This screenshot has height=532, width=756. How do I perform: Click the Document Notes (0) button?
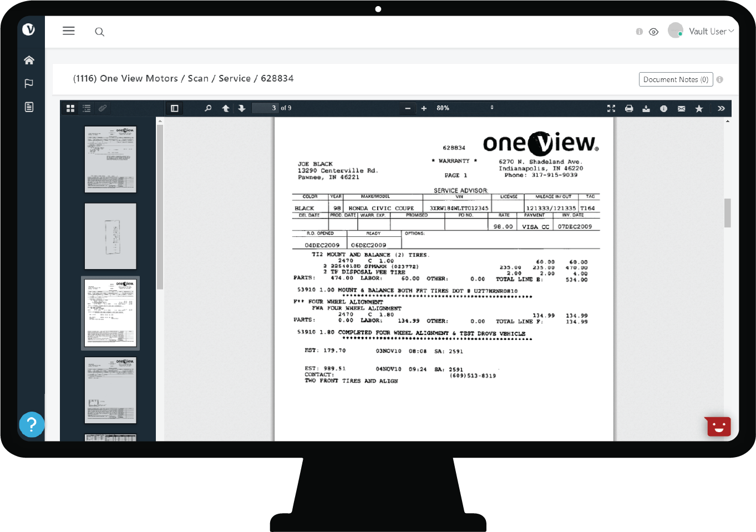pyautogui.click(x=676, y=79)
